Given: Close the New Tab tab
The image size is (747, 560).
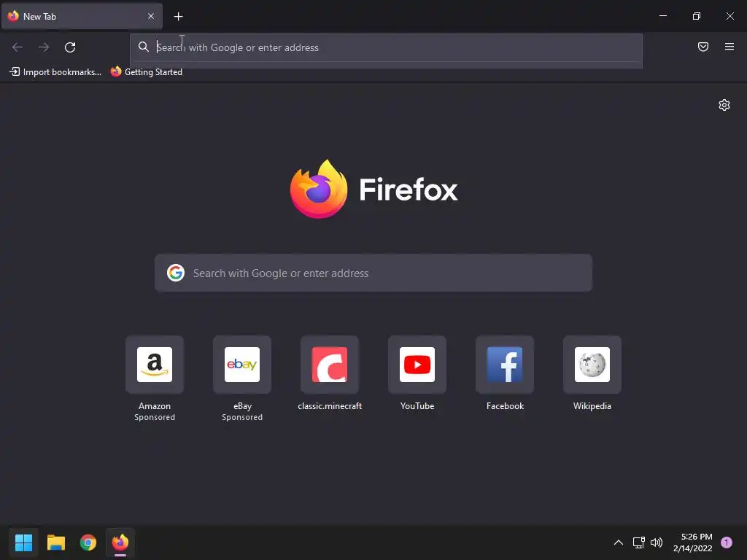Looking at the screenshot, I should tap(151, 16).
